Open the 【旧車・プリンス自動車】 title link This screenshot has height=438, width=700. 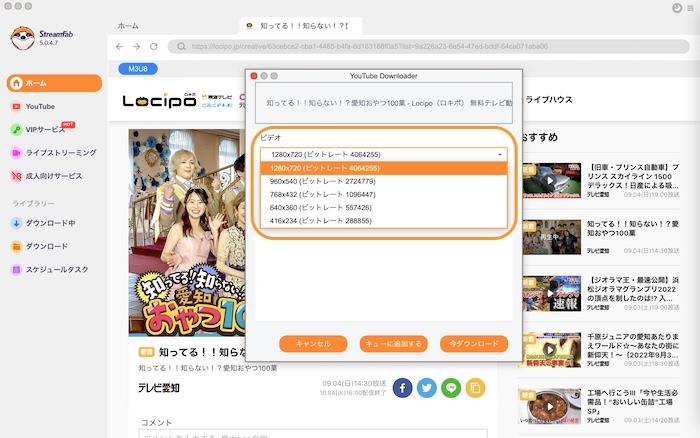(633, 176)
